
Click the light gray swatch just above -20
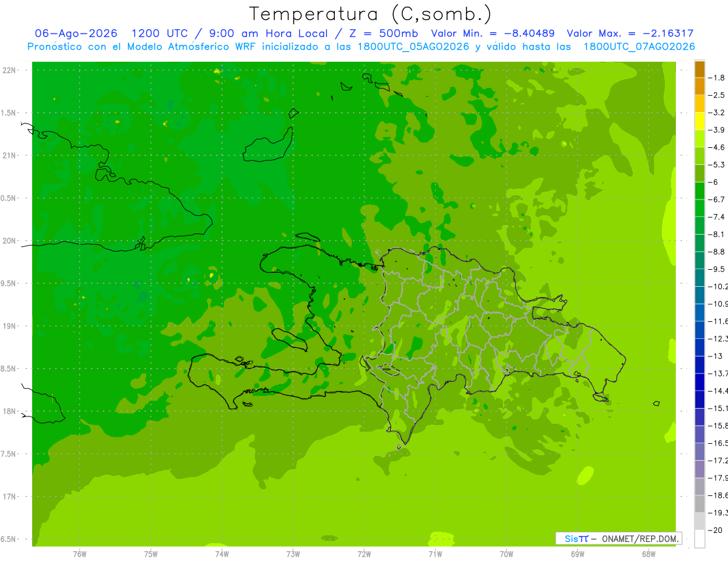[699, 521]
